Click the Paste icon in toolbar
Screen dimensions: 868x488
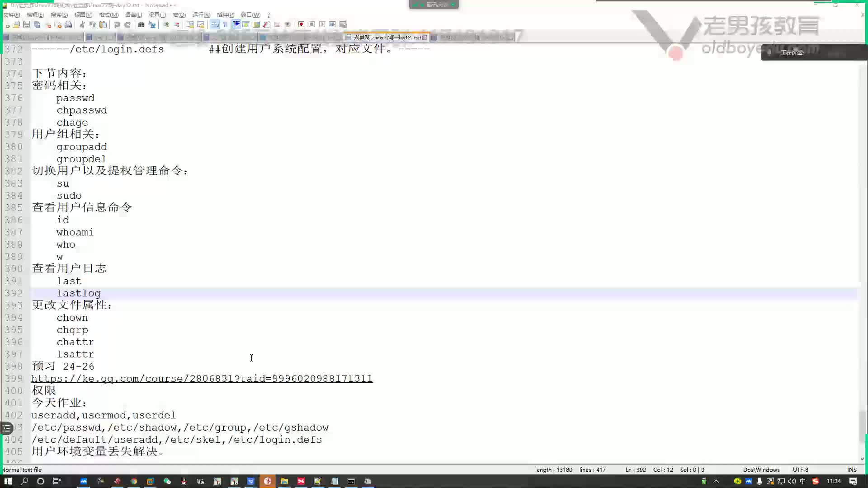coord(102,24)
